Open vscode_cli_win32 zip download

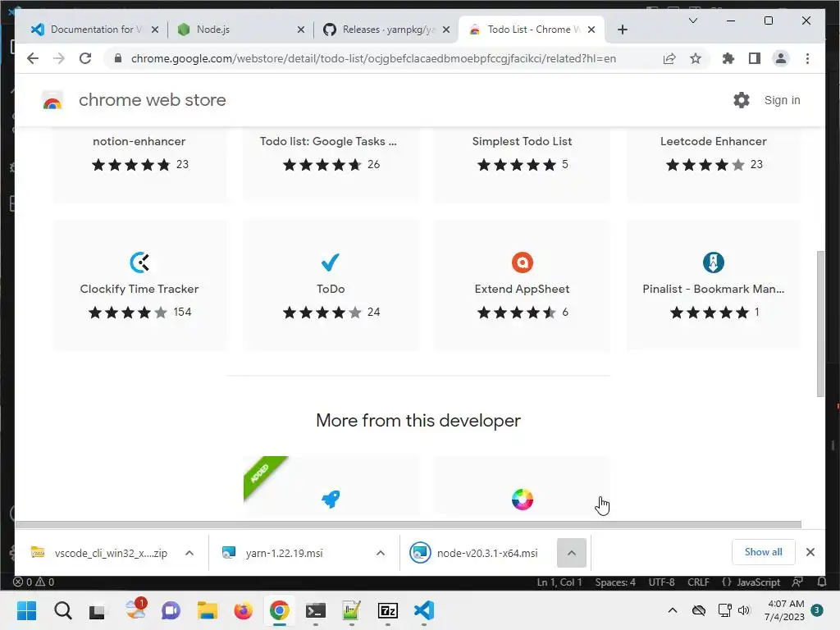point(111,553)
